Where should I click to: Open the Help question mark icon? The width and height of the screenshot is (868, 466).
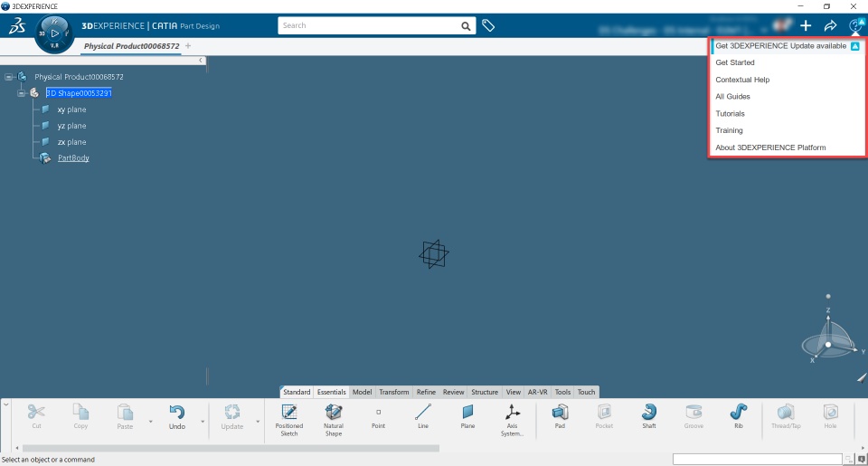point(854,25)
